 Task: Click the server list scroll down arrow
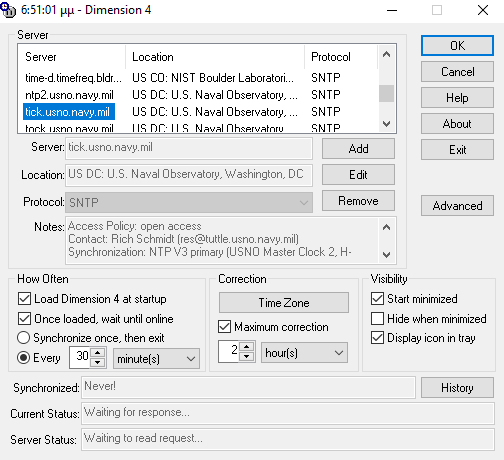pyautogui.click(x=386, y=124)
